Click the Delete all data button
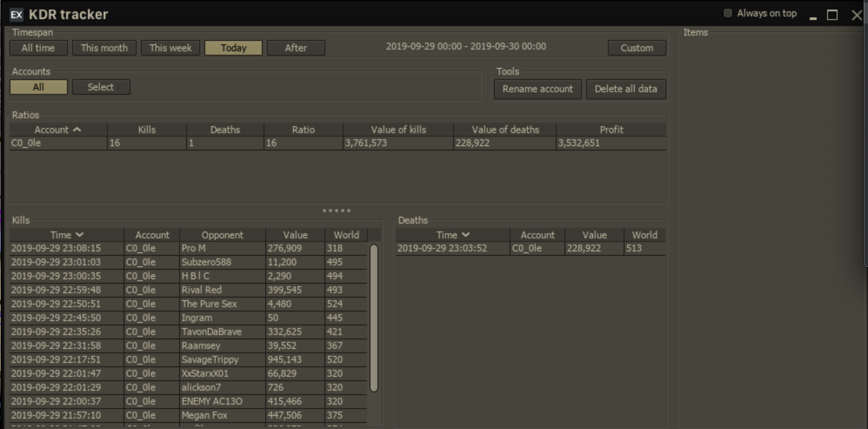868x429 pixels. point(626,89)
